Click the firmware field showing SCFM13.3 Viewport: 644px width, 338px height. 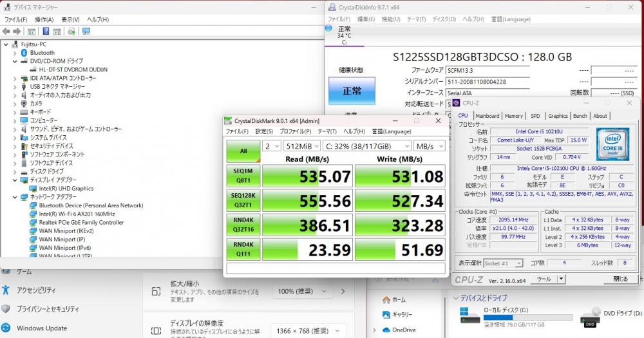pyautogui.click(x=488, y=71)
